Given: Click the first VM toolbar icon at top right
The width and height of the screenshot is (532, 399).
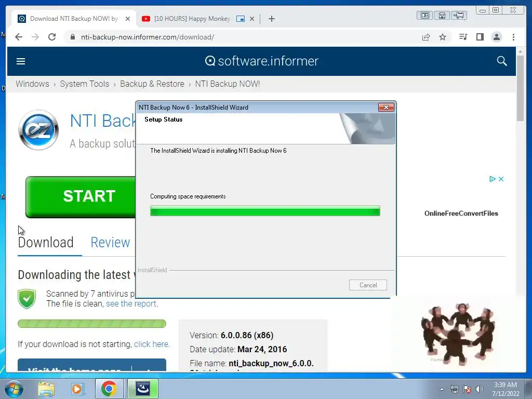Looking at the screenshot, I should tap(425, 15).
